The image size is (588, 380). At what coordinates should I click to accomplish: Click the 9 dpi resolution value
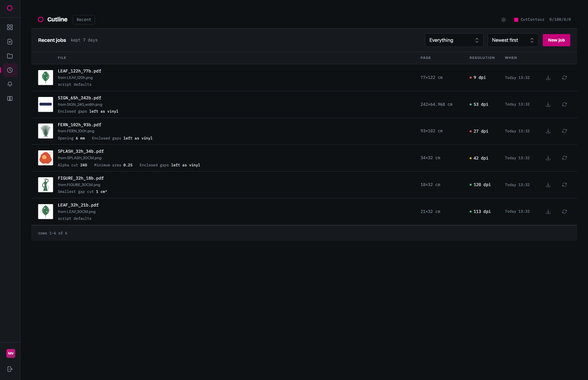pyautogui.click(x=480, y=77)
